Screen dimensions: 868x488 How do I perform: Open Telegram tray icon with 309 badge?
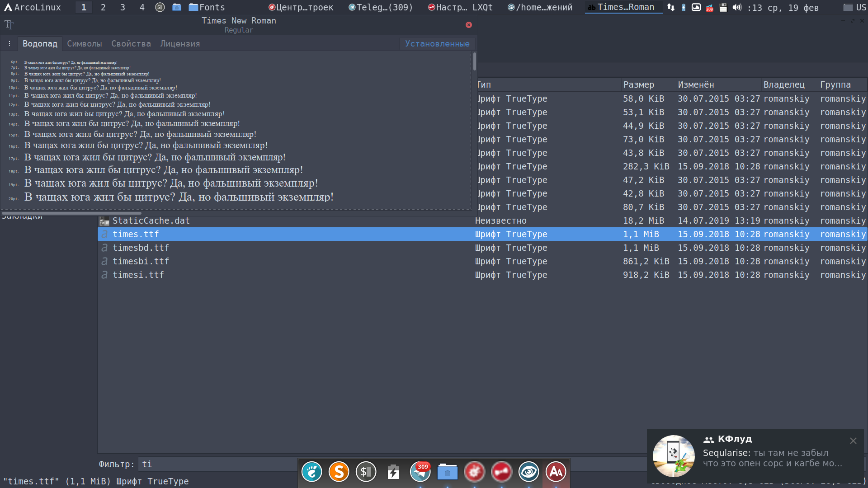click(710, 7)
